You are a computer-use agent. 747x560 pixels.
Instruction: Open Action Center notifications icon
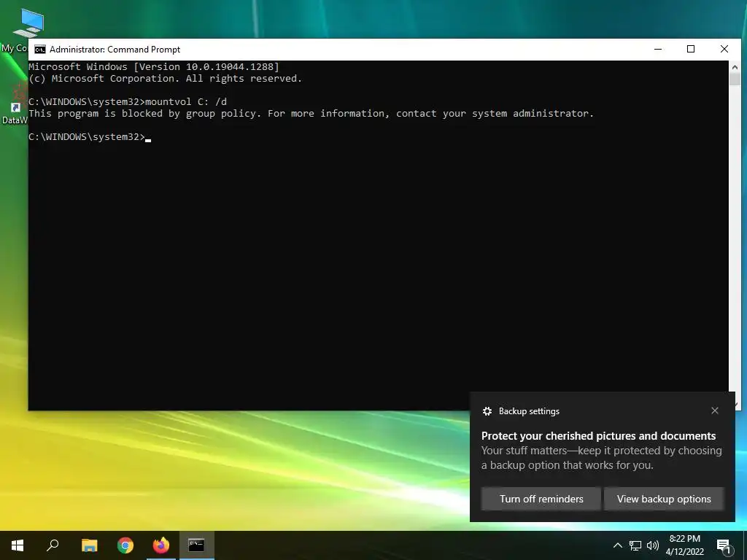click(724, 545)
